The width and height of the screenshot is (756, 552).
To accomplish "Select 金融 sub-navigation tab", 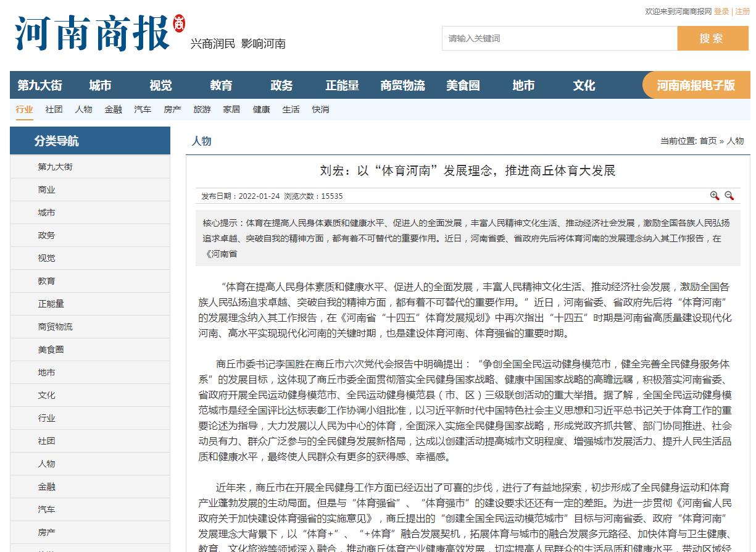I will pyautogui.click(x=114, y=109).
